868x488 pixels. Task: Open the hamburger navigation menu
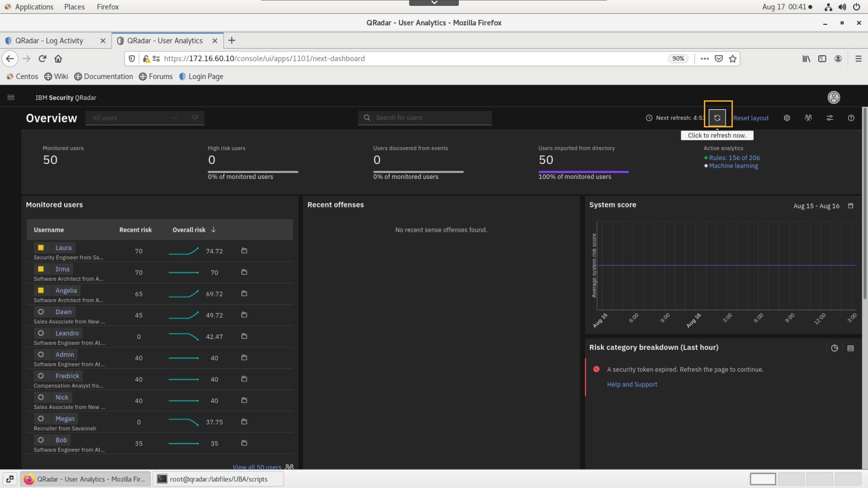[11, 98]
